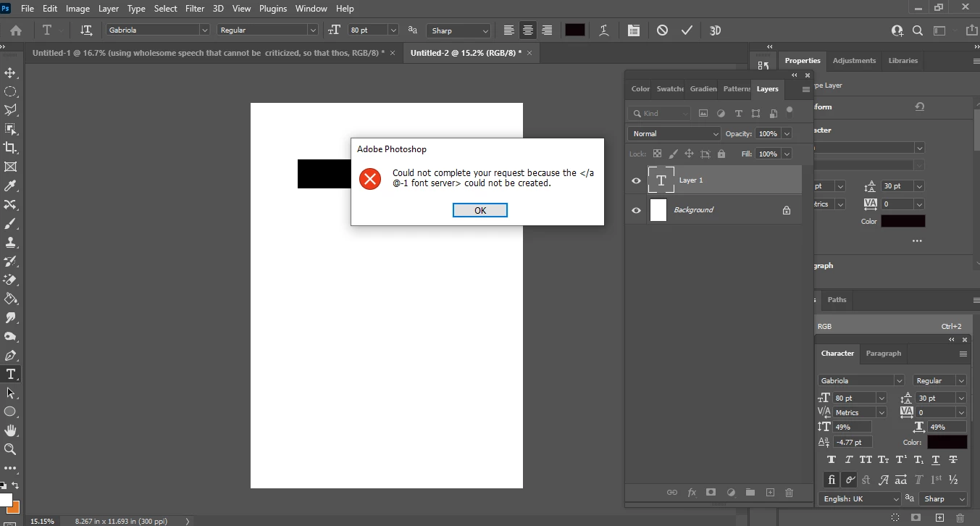Left align the text
This screenshot has height=526, width=980.
point(509,30)
